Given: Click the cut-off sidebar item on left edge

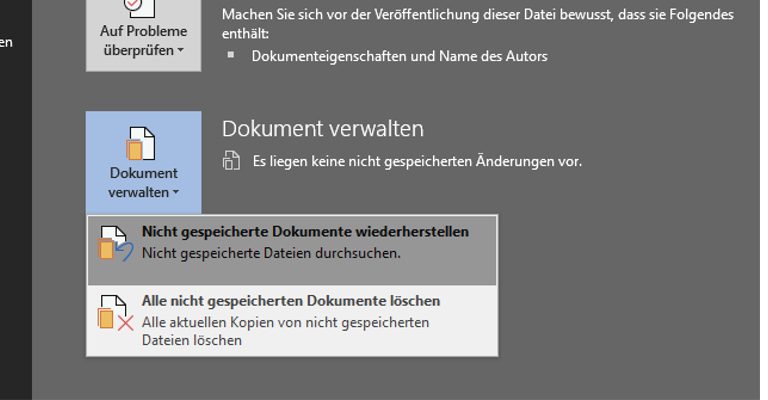Looking at the screenshot, I should coord(6,43).
